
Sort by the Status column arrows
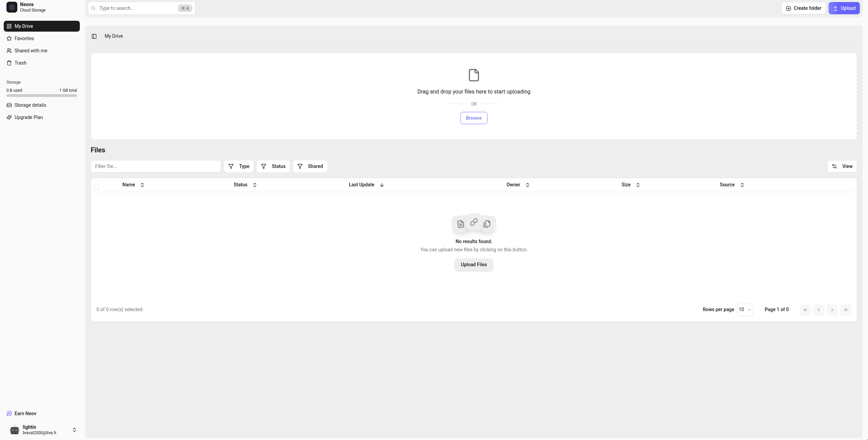click(255, 185)
